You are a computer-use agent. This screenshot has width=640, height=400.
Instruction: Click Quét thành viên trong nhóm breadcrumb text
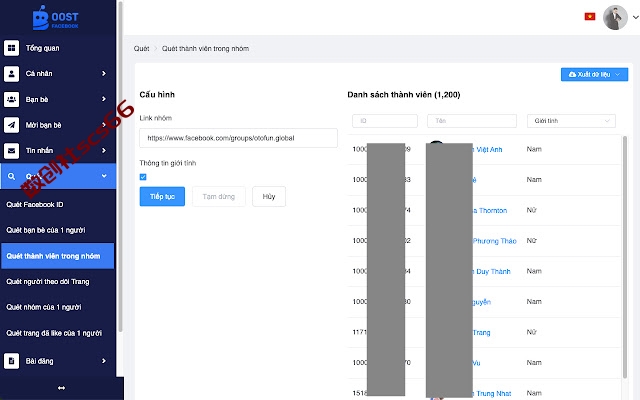coord(205,49)
